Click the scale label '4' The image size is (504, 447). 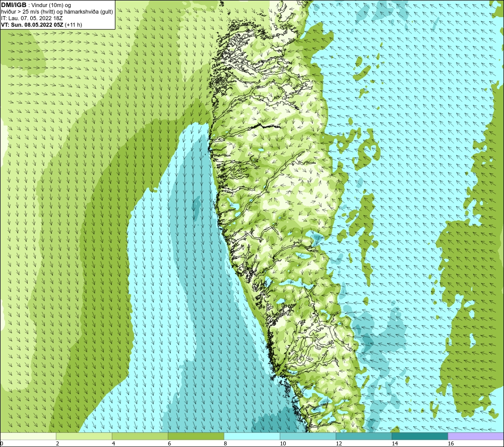point(113,443)
